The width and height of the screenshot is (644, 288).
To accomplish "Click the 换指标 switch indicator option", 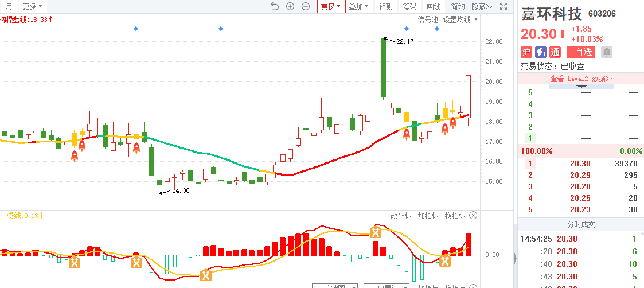I will pyautogui.click(x=455, y=216).
